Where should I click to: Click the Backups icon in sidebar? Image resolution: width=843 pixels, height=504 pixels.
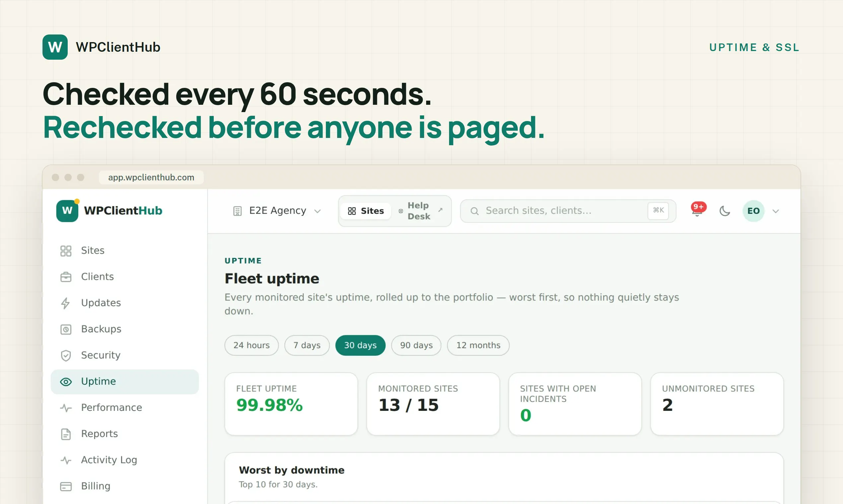(66, 330)
